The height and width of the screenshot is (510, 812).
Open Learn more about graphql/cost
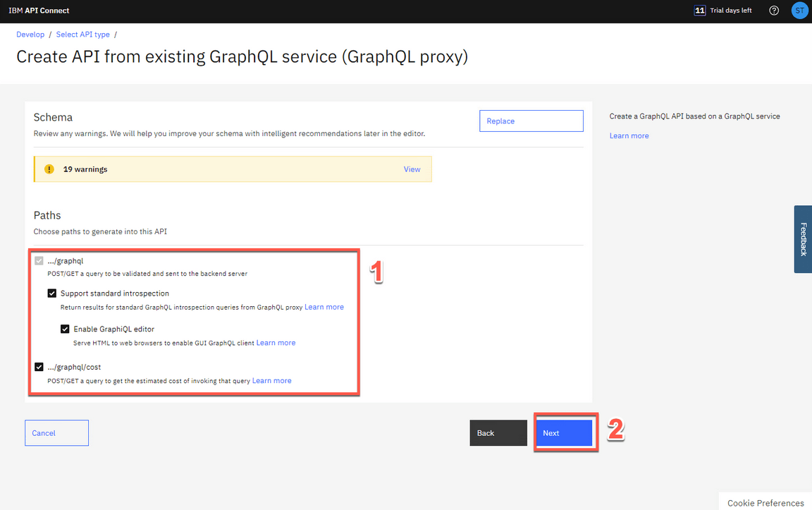pyautogui.click(x=272, y=380)
